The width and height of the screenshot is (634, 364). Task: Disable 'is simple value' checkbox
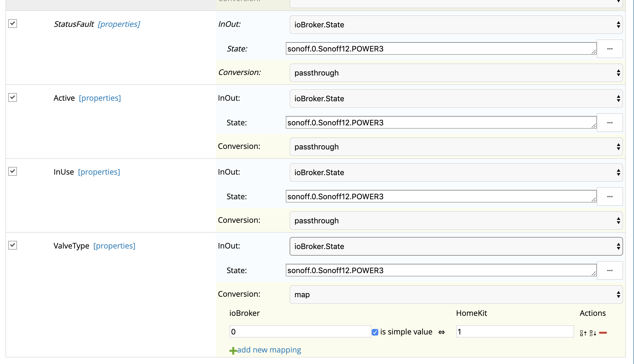coord(375,332)
